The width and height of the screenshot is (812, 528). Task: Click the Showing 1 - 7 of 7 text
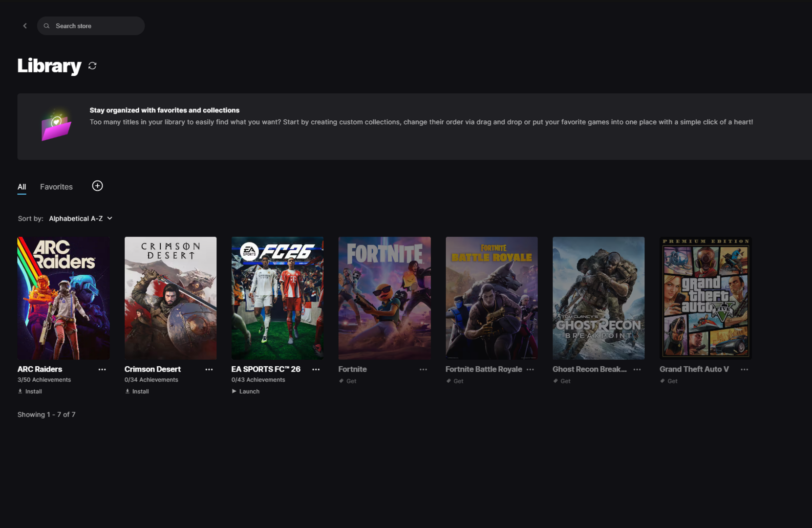(46, 415)
